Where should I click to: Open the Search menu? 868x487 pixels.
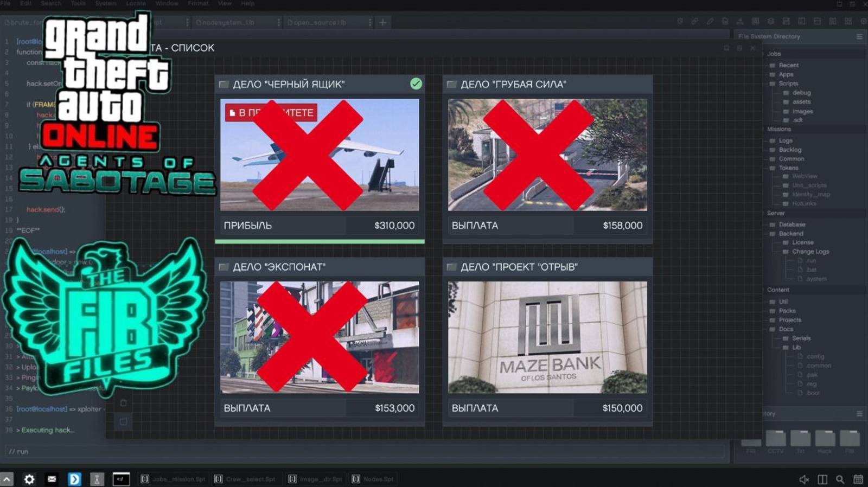coord(51,3)
